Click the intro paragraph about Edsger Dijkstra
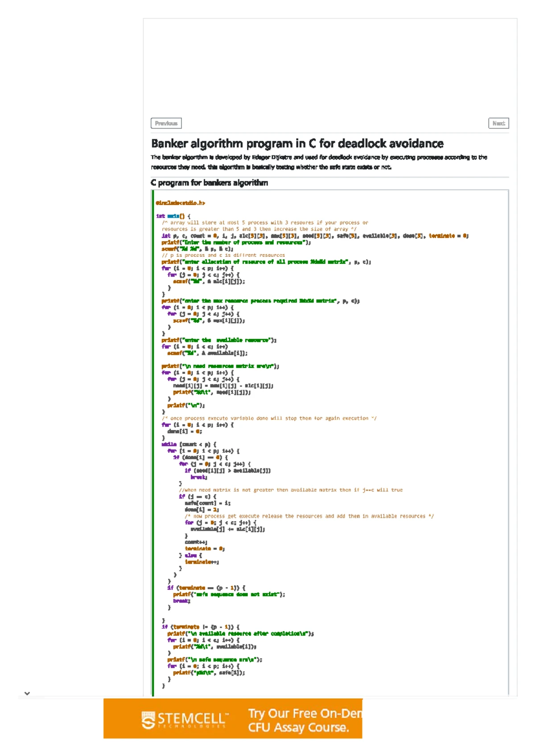The height and width of the screenshot is (756, 535). [x=319, y=162]
